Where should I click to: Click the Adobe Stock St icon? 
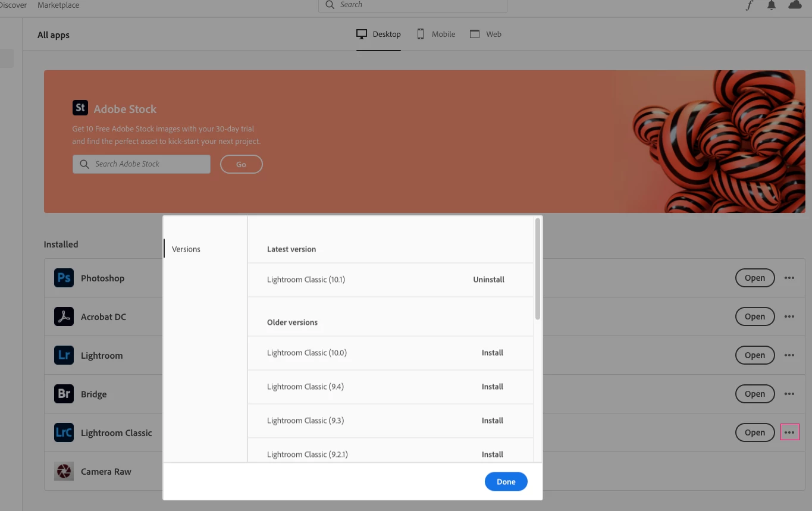[80, 108]
